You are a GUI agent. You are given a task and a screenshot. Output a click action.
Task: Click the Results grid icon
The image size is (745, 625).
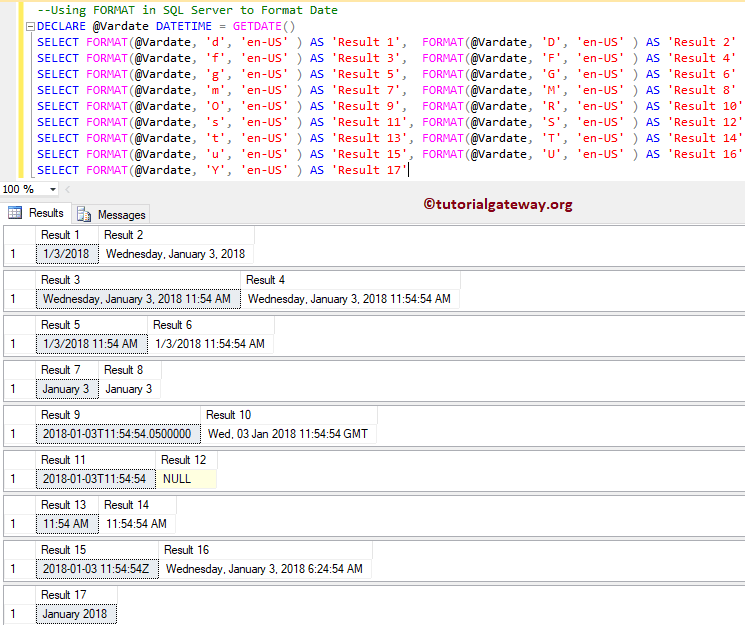pyautogui.click(x=15, y=212)
